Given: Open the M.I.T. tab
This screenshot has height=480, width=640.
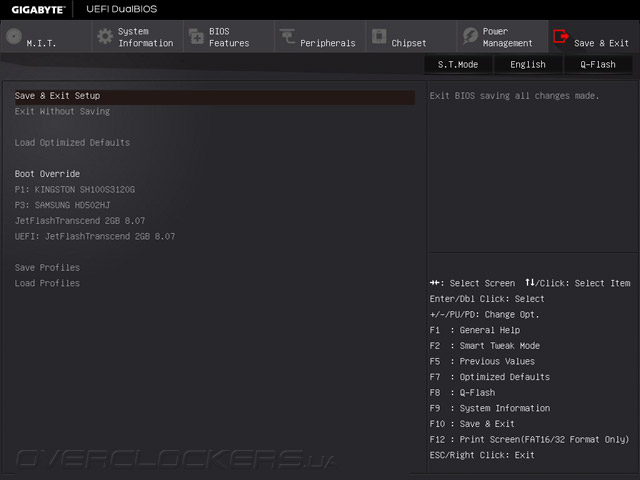Looking at the screenshot, I should point(46,36).
